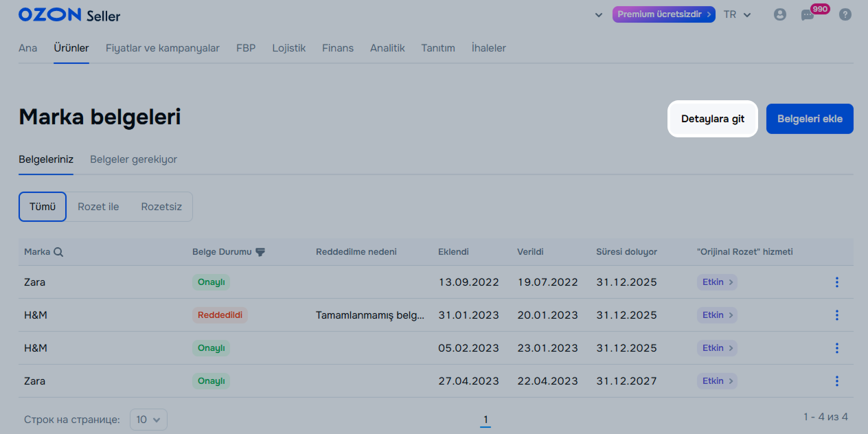Open the Ürünler menu item
Screen dimensions: 868x434
(71, 48)
